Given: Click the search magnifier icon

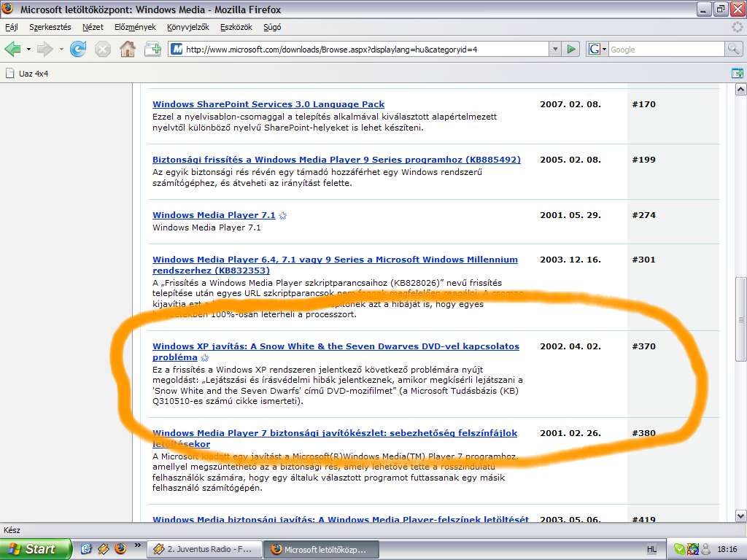Looking at the screenshot, I should point(732,49).
